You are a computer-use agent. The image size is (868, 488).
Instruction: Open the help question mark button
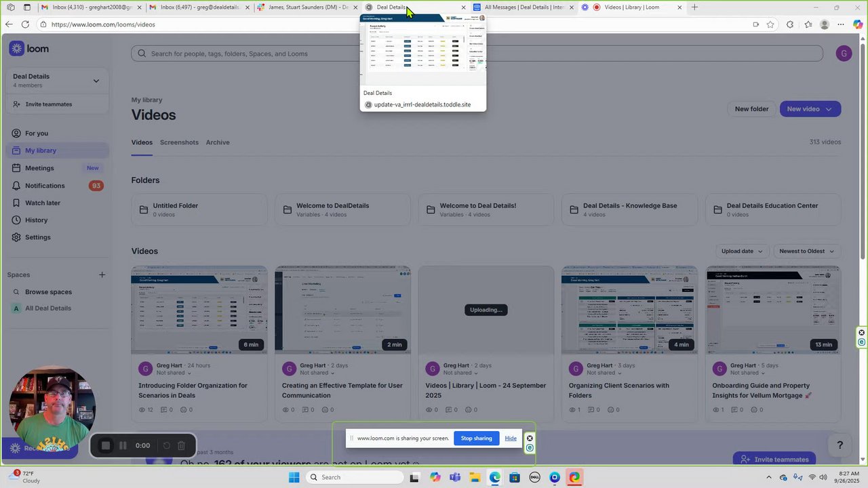[x=840, y=445]
